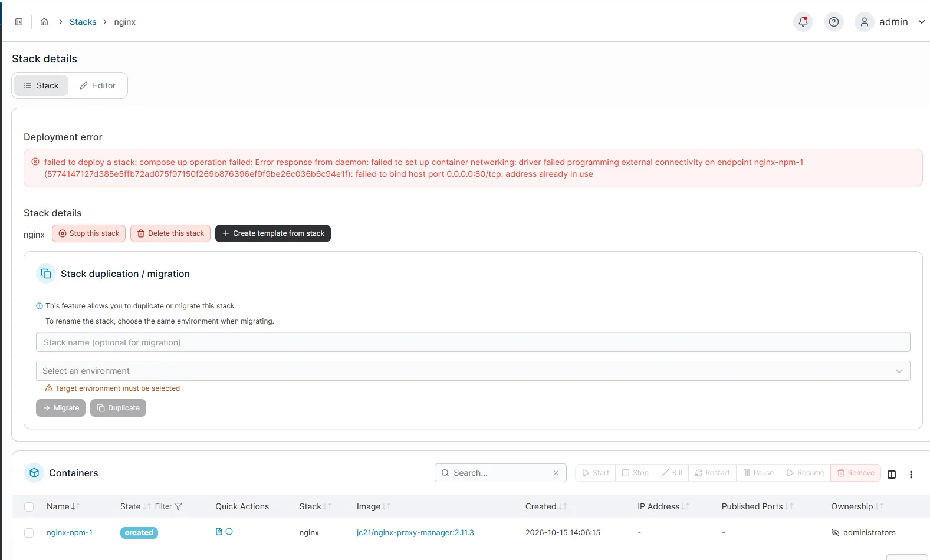
Task: Expand the admin user menu chevron
Action: click(921, 22)
